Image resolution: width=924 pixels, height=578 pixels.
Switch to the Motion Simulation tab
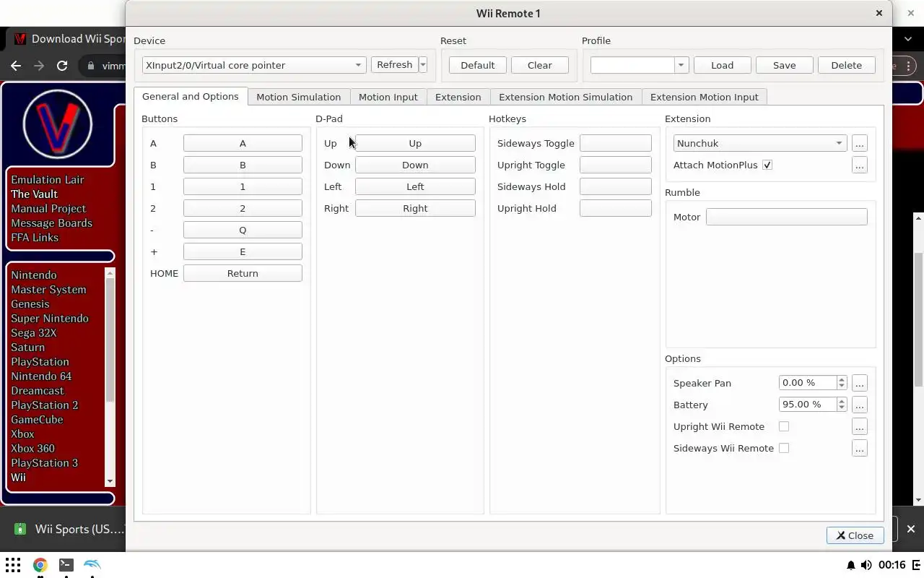298,97
